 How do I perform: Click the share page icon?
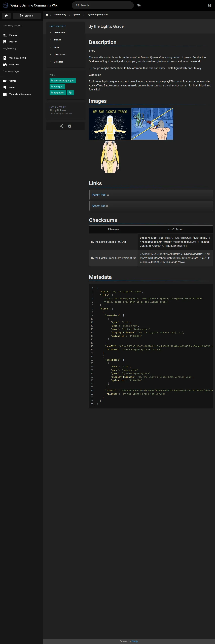pos(62,126)
